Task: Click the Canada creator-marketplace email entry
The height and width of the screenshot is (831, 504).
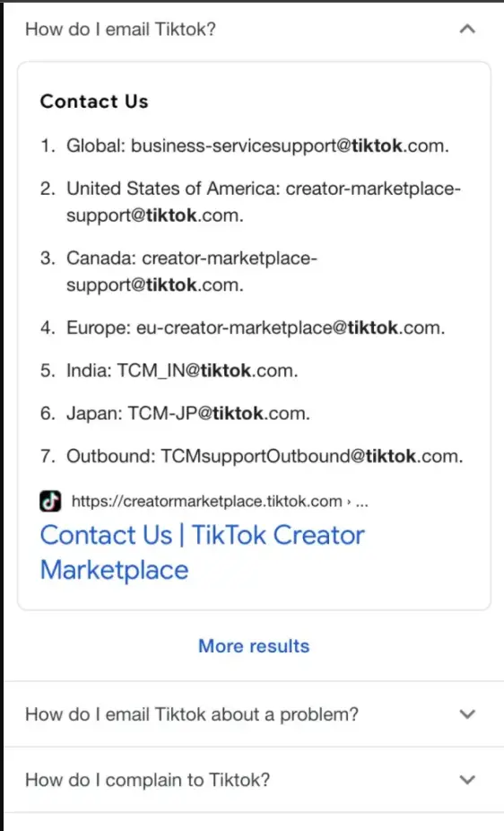Action: tap(192, 271)
